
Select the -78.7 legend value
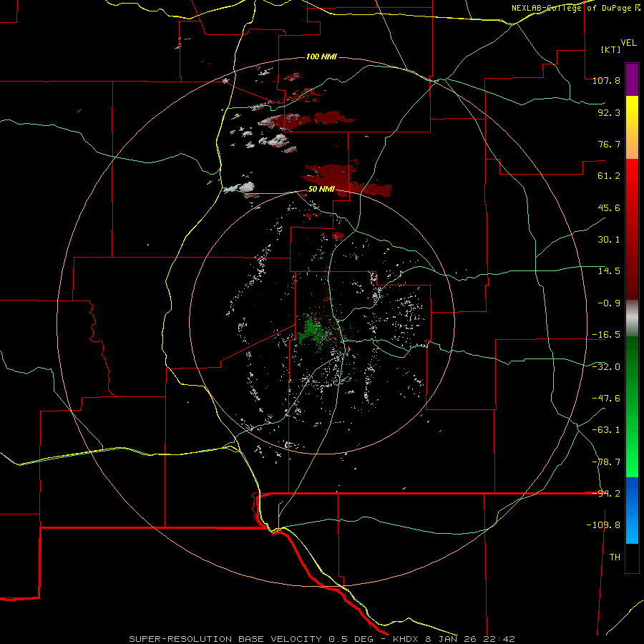606,462
